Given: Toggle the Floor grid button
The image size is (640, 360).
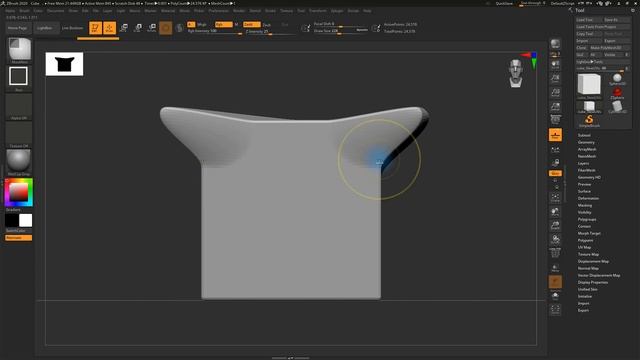Looking at the screenshot, I should [555, 135].
